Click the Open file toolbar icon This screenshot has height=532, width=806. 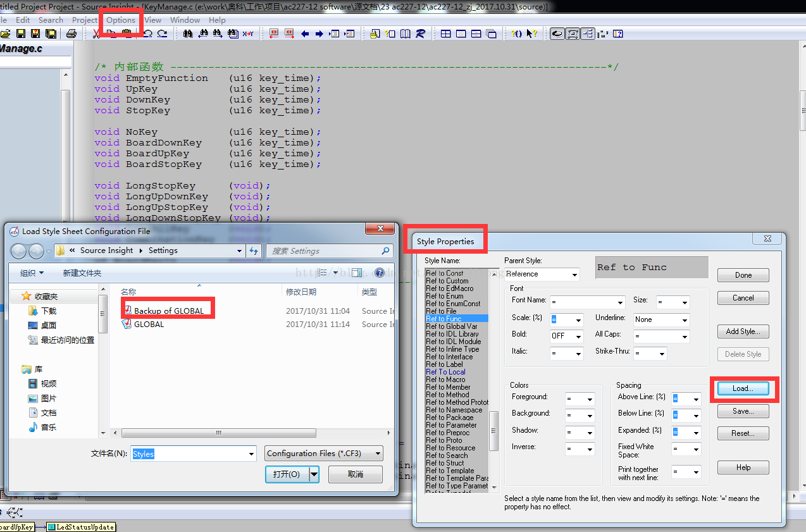click(x=5, y=34)
